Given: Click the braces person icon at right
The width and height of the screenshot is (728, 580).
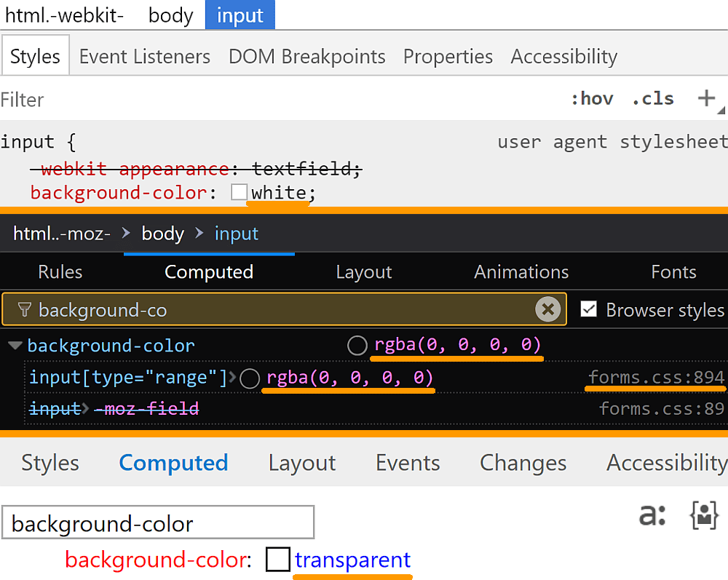Looking at the screenshot, I should [x=703, y=515].
